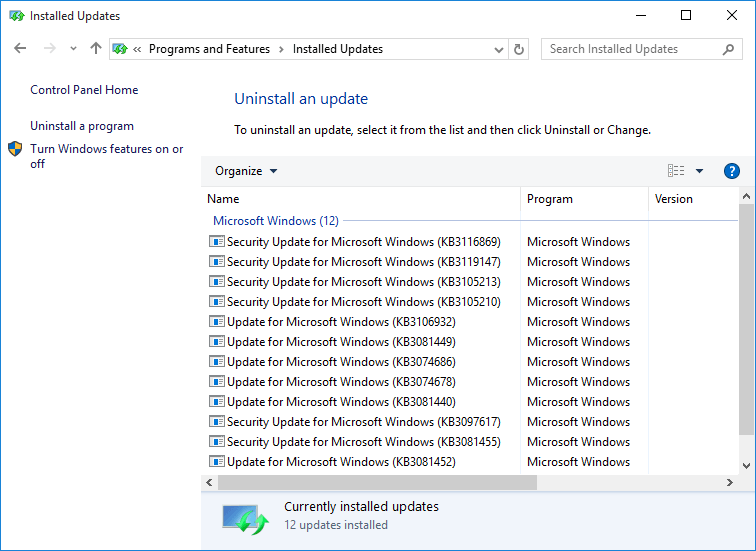Image resolution: width=756 pixels, height=551 pixels.
Task: Click Installed Updates breadcrumb segment
Action: [x=338, y=49]
